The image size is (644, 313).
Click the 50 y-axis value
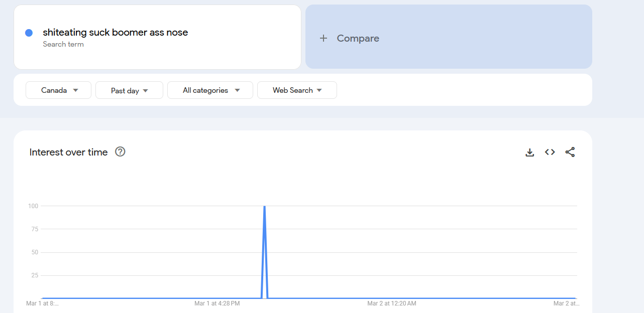tap(35, 252)
